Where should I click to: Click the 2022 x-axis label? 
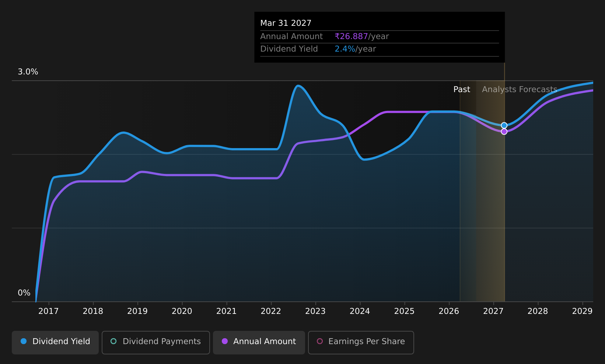[x=271, y=311]
